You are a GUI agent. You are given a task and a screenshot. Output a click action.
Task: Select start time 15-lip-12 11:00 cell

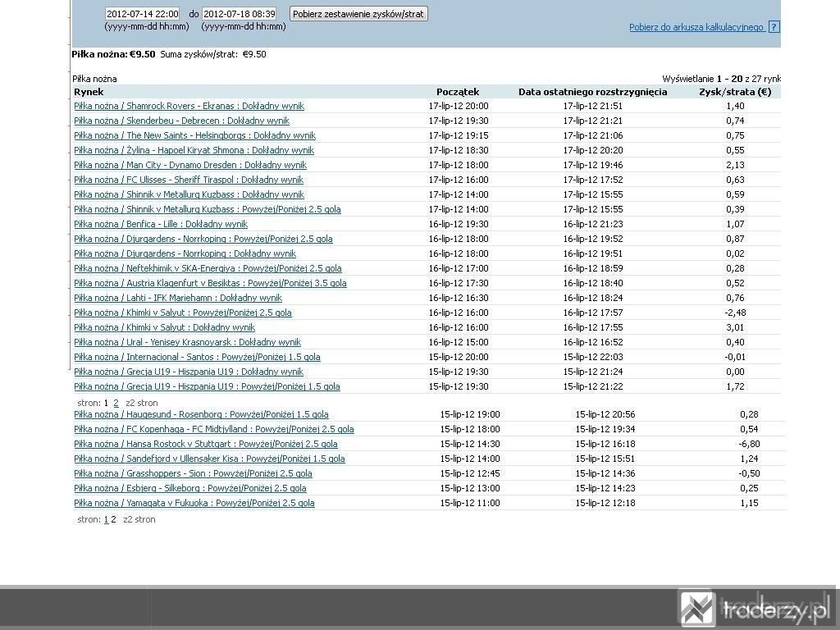[470, 503]
